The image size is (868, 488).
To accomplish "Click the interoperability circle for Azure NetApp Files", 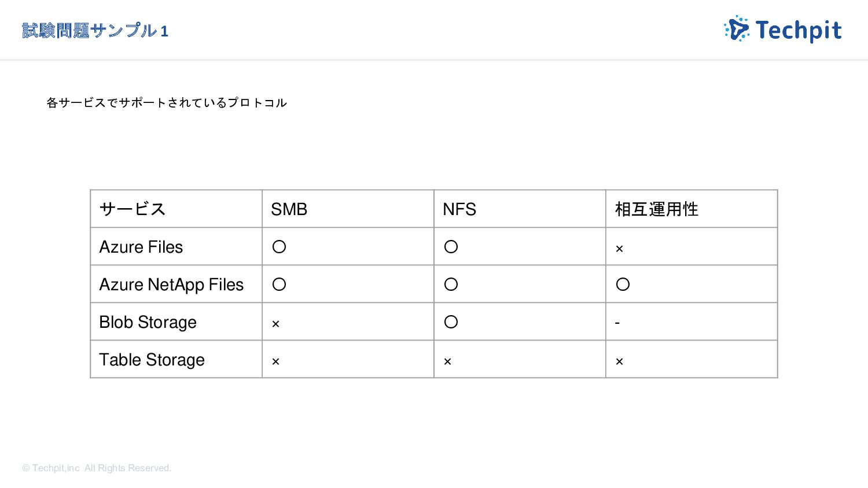I will pyautogui.click(x=623, y=284).
